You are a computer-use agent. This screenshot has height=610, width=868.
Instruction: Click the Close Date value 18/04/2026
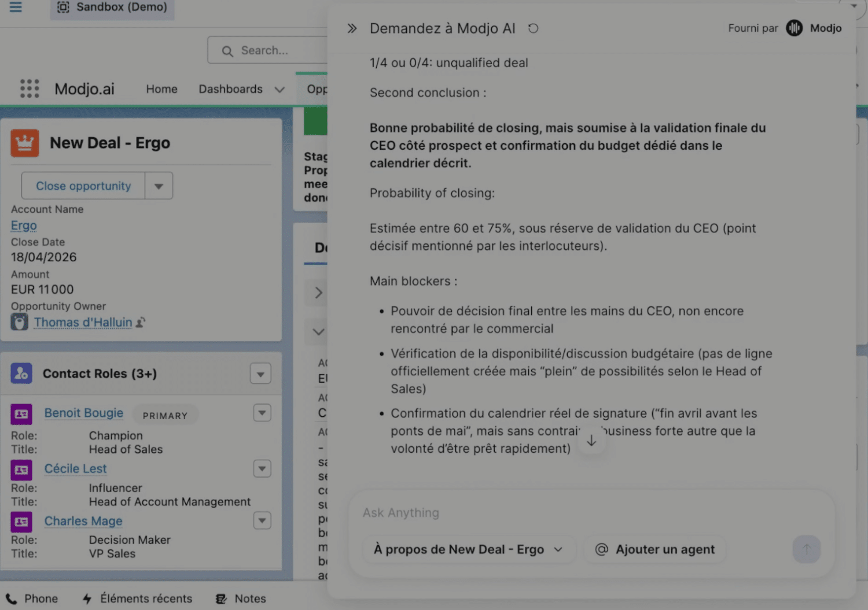(43, 257)
